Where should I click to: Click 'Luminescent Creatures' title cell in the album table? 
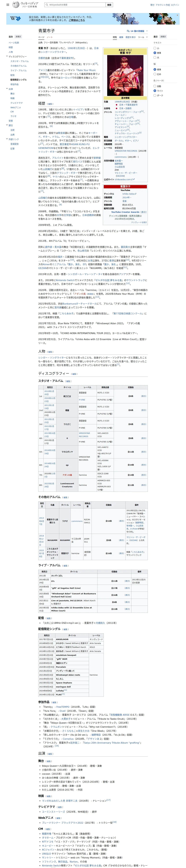coord(67,485)
